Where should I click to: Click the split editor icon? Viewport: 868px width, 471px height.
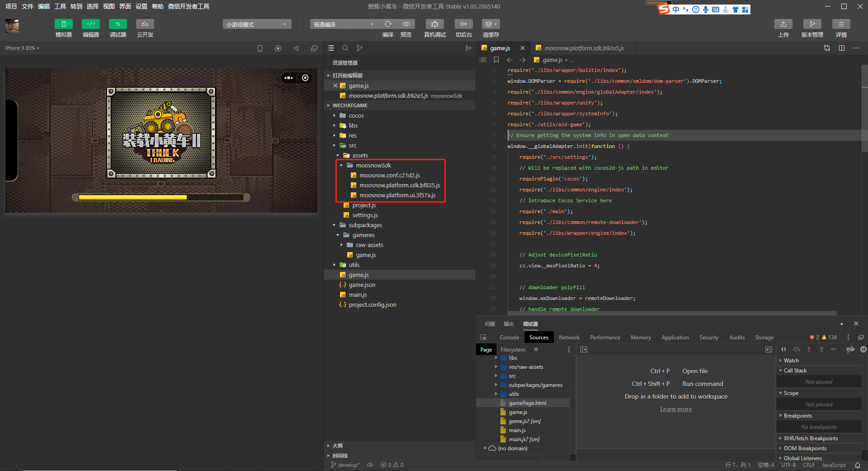841,48
